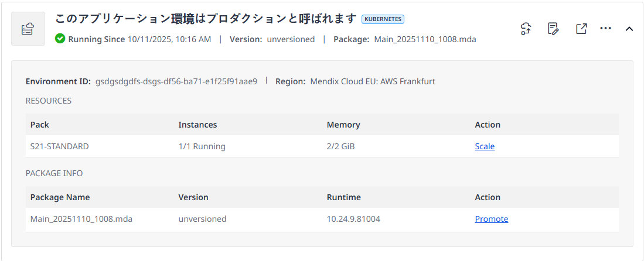Click the Action header in Package Info table
The image size is (644, 261).
point(488,197)
